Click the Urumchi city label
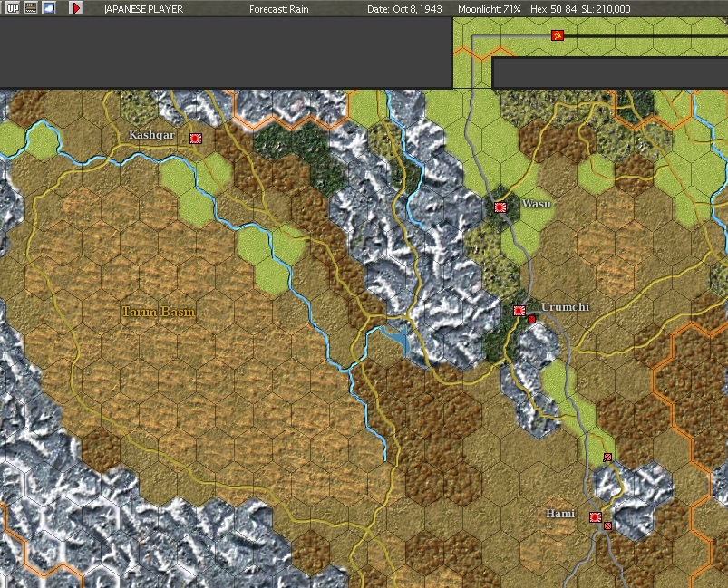The height and width of the screenshot is (588, 728). [x=565, y=307]
